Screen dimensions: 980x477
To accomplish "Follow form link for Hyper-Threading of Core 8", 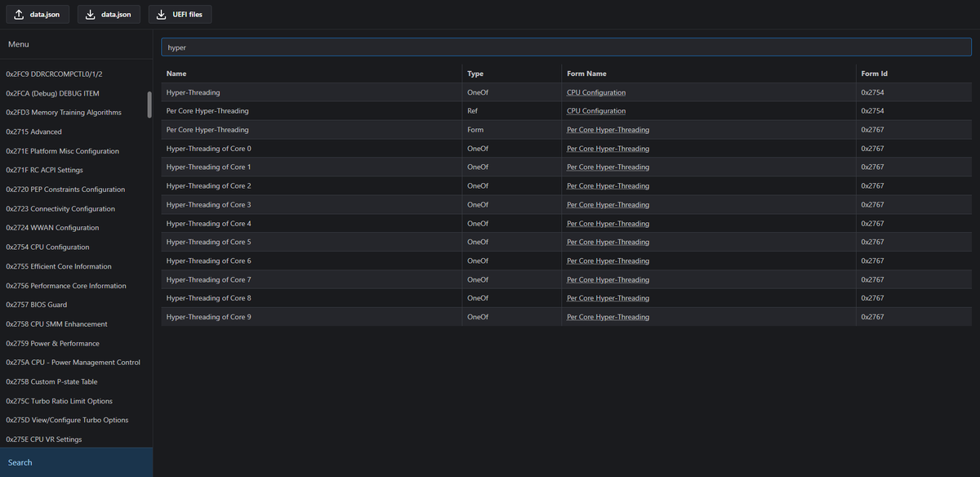I will click(x=608, y=299).
